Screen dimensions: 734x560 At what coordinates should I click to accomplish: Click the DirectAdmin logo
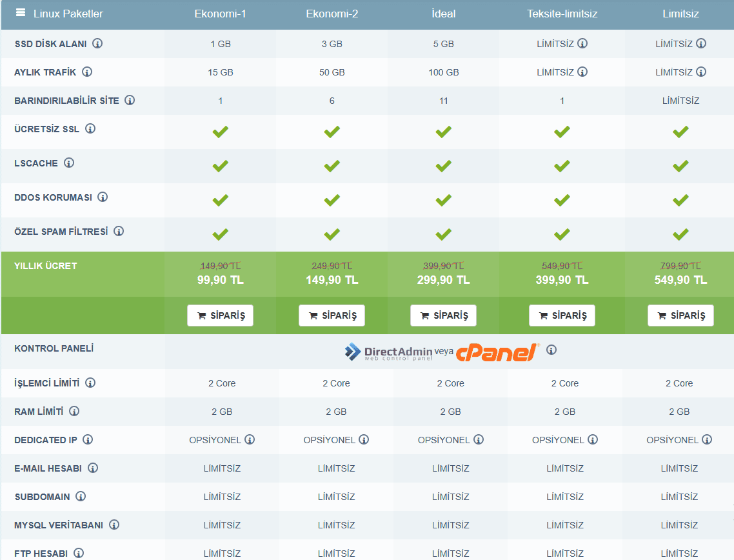388,352
